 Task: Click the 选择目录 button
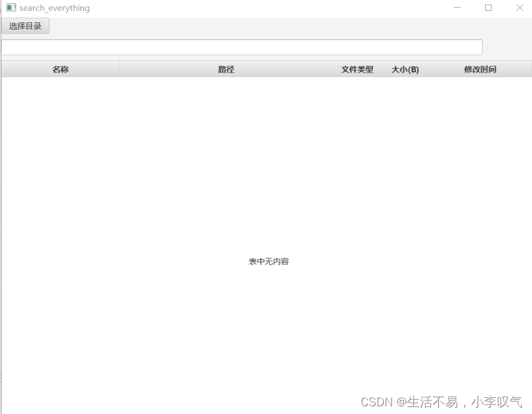point(26,26)
